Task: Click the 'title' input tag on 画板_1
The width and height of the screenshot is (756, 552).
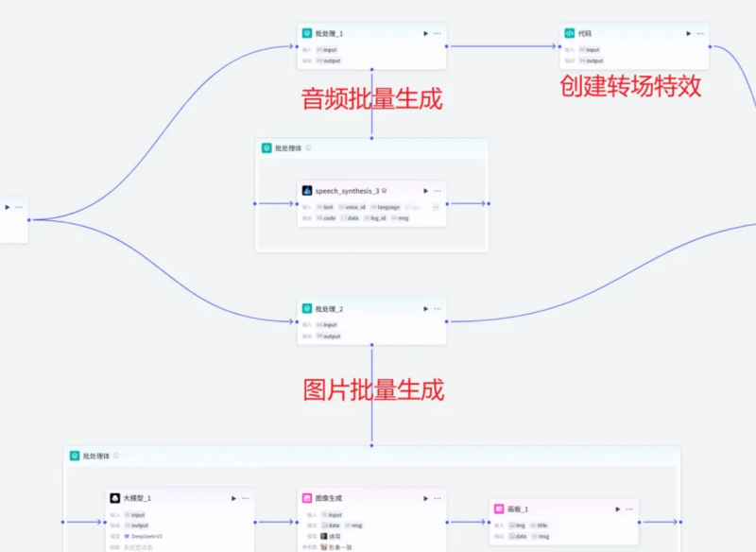Action: (540, 525)
